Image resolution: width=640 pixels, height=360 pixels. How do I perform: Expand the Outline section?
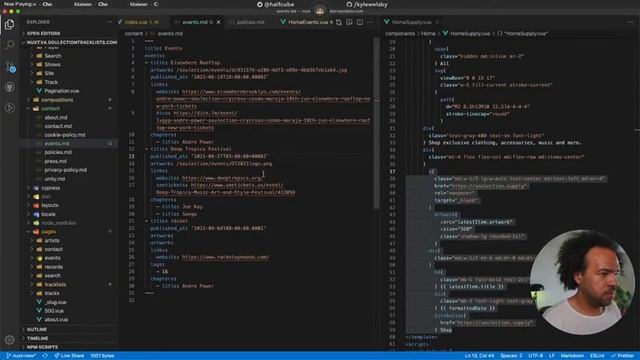[x=69, y=329]
